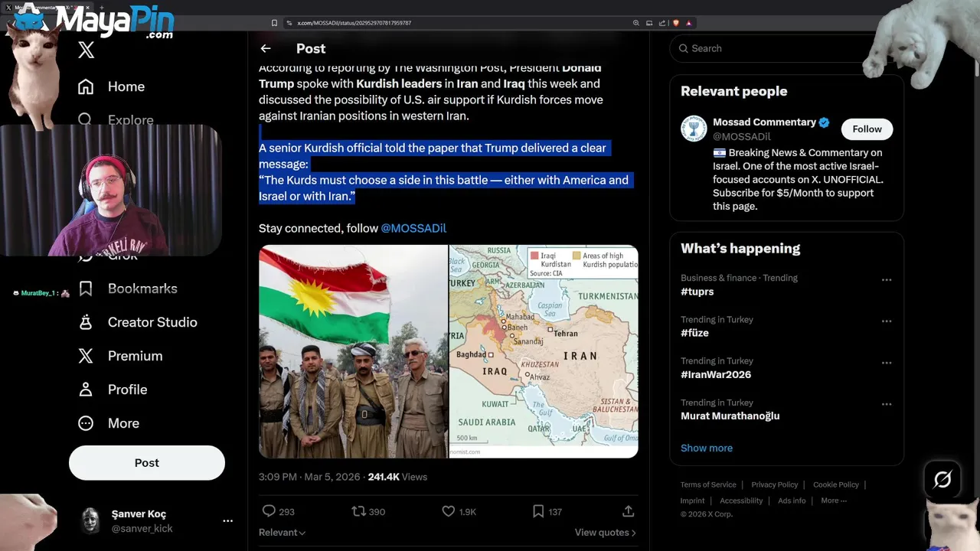Screen dimensions: 980x551
Task: Open Accessibility footer link
Action: coord(741,500)
